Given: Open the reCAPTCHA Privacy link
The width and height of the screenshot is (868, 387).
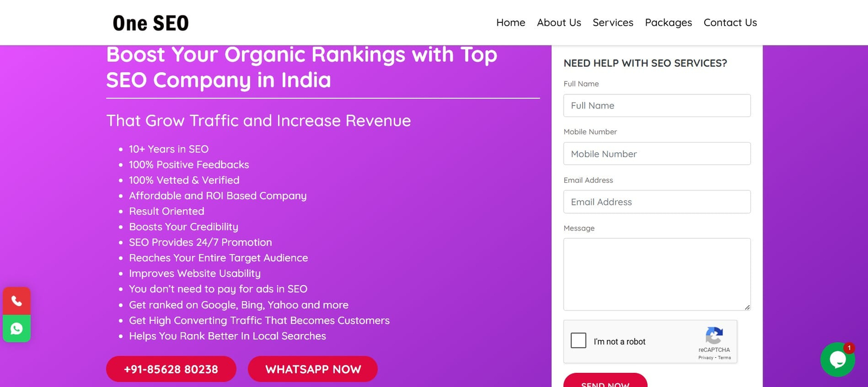Looking at the screenshot, I should [705, 358].
